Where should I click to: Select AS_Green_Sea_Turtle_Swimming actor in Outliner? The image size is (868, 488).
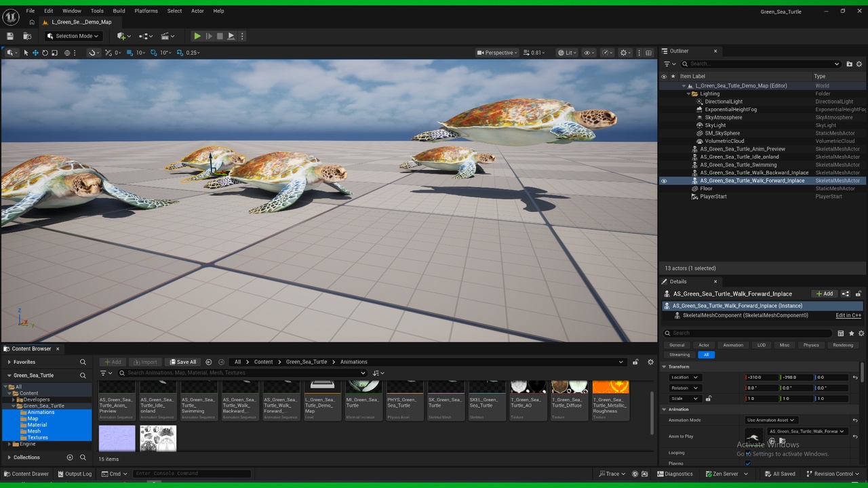(x=738, y=165)
